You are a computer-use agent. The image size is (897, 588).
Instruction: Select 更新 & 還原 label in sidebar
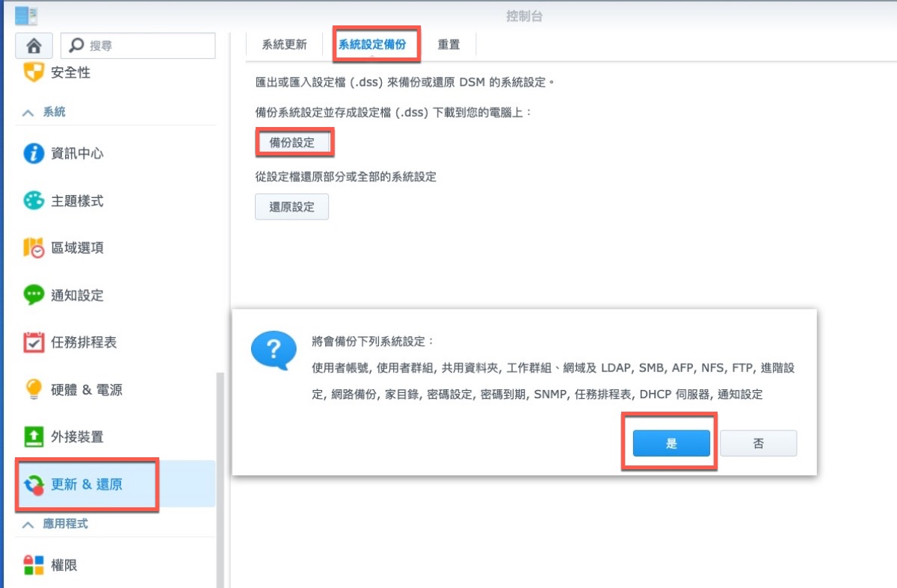tap(87, 484)
